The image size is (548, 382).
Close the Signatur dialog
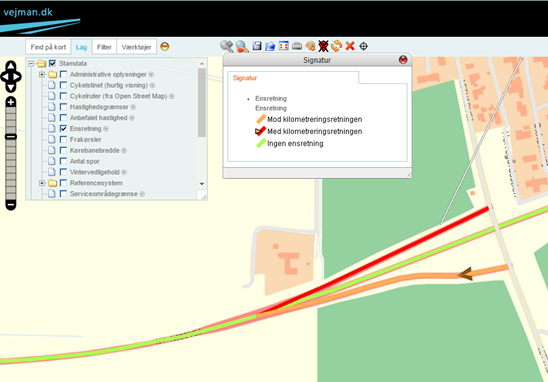coord(403,60)
